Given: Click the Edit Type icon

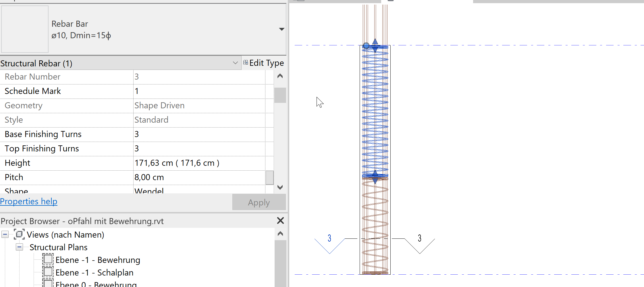Looking at the screenshot, I should (246, 63).
